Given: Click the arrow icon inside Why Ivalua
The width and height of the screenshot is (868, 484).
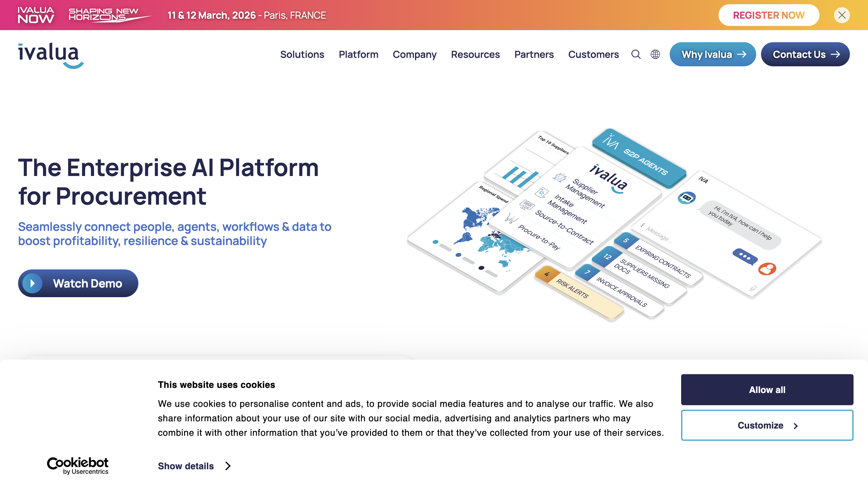Looking at the screenshot, I should [742, 54].
